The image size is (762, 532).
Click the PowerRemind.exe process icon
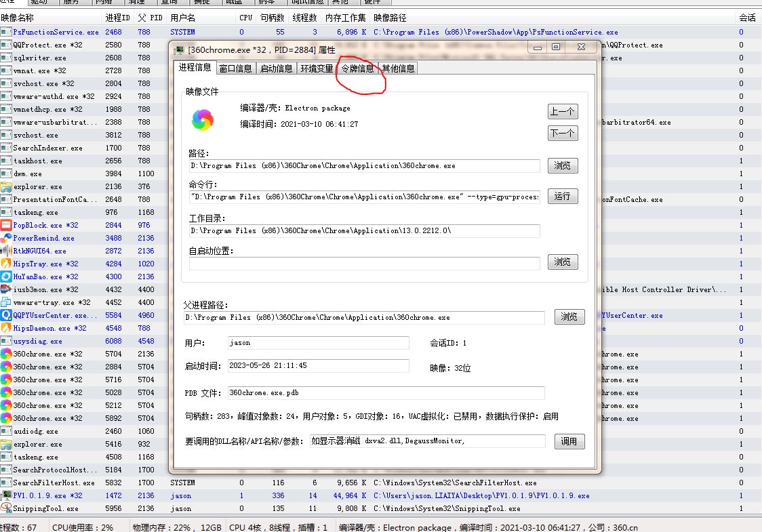pyautogui.click(x=6, y=238)
